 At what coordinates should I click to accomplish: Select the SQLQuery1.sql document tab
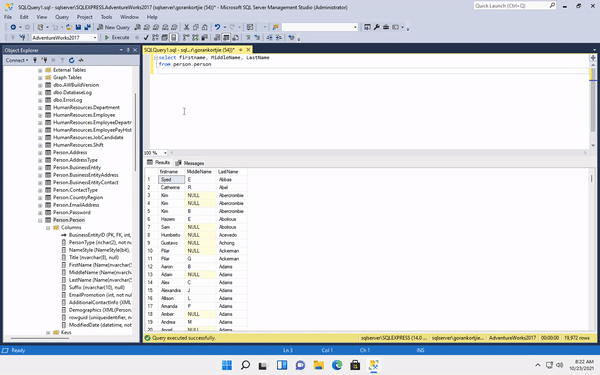(189, 50)
